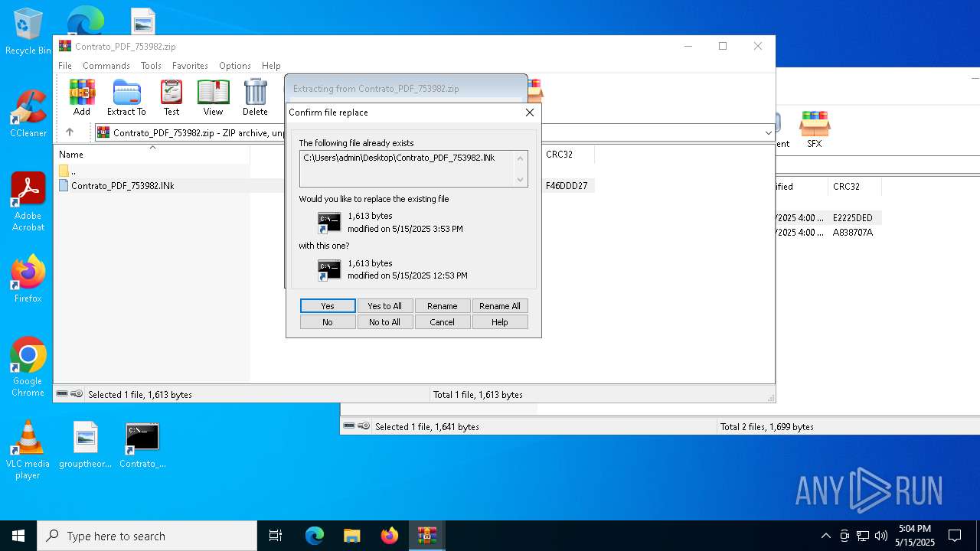Click the Test archive toolbar icon
This screenshot has width=980, height=551.
click(x=171, y=97)
